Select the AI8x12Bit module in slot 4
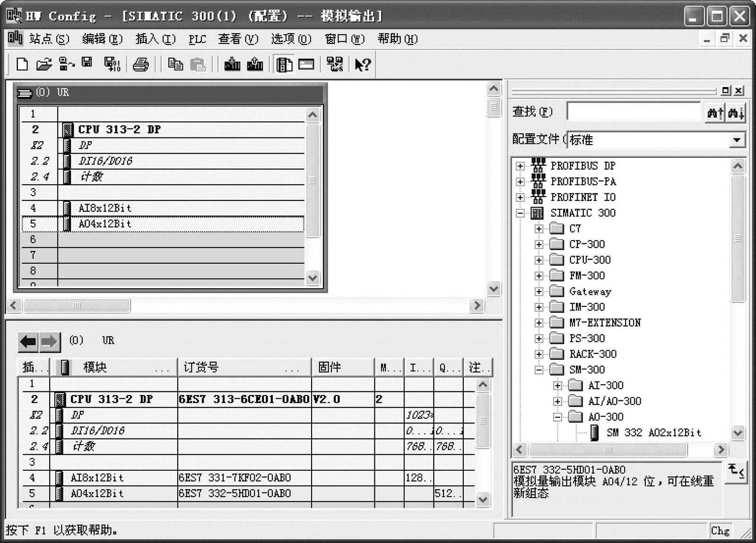Image resolution: width=756 pixels, height=543 pixels. 163,208
